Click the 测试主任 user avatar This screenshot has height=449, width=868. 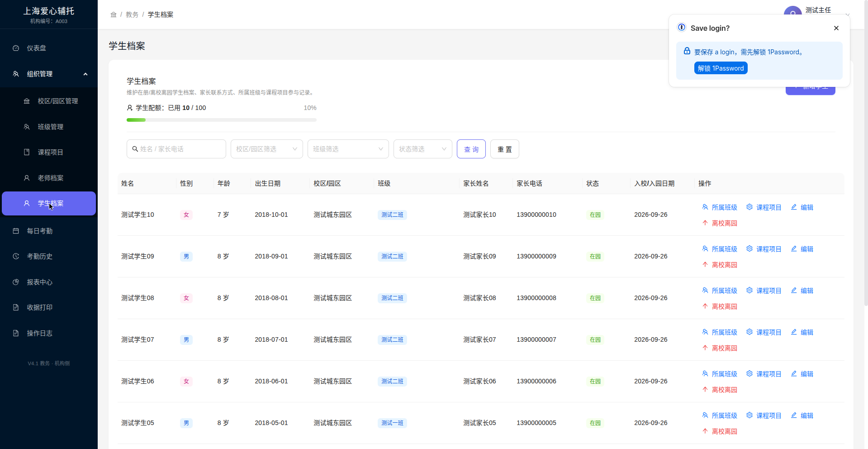pos(792,11)
